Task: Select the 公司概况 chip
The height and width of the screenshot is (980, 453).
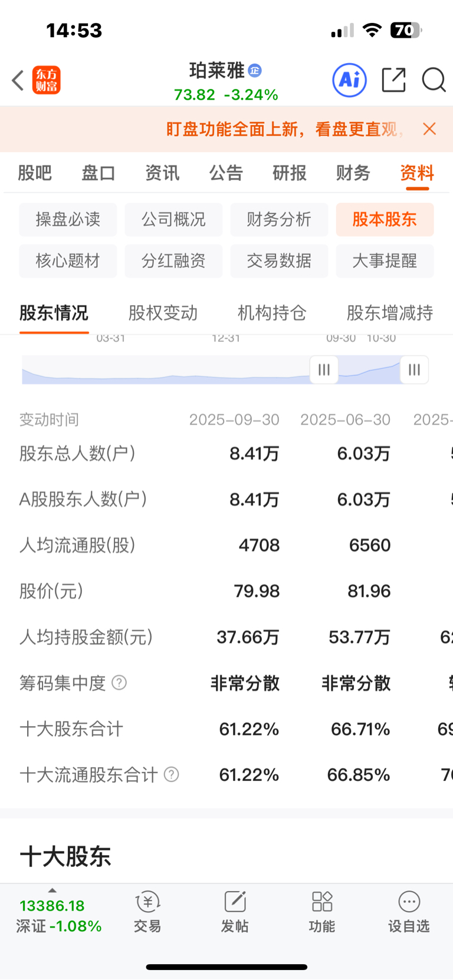Action: (x=173, y=219)
